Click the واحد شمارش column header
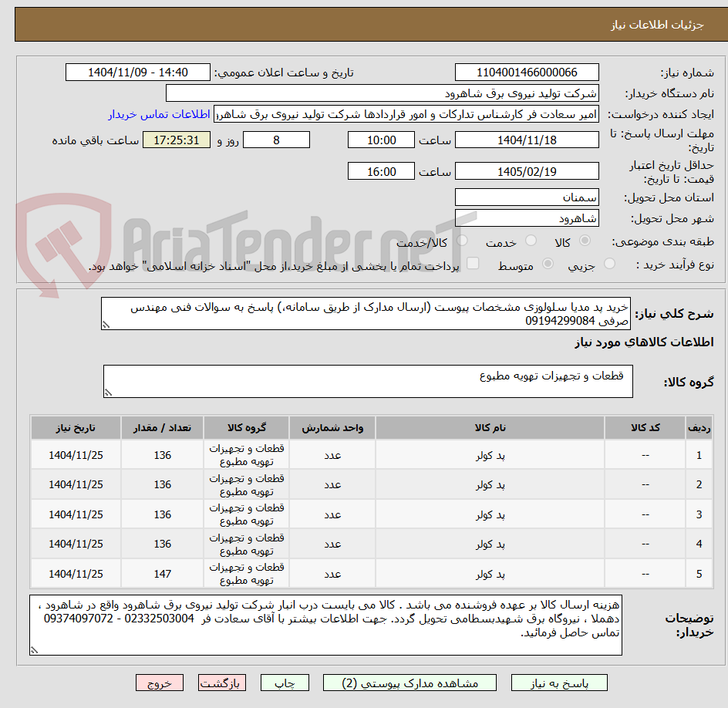This screenshot has width=728, height=708. (x=332, y=427)
